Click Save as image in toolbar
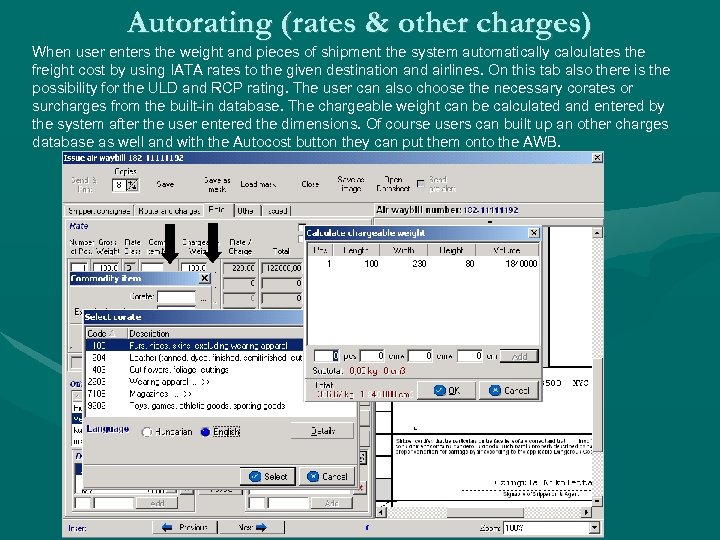Image resolution: width=720 pixels, height=540 pixels. point(351,184)
